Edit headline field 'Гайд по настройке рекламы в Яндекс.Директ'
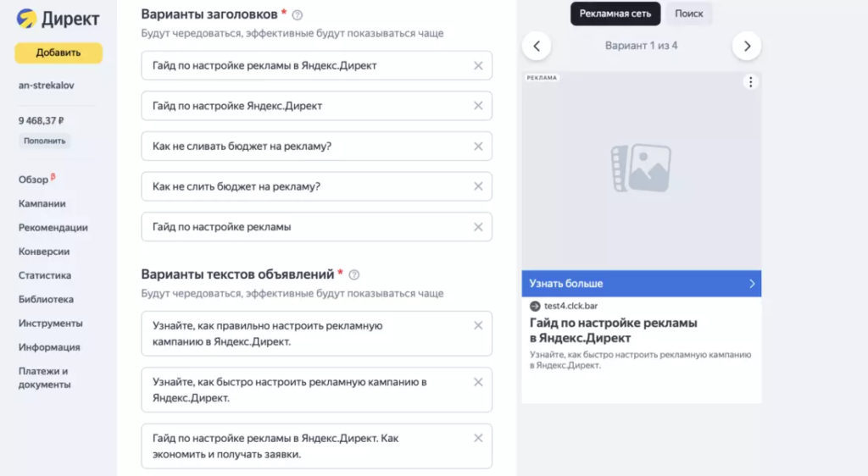Image resolution: width=868 pixels, height=476 pixels. pos(317,65)
